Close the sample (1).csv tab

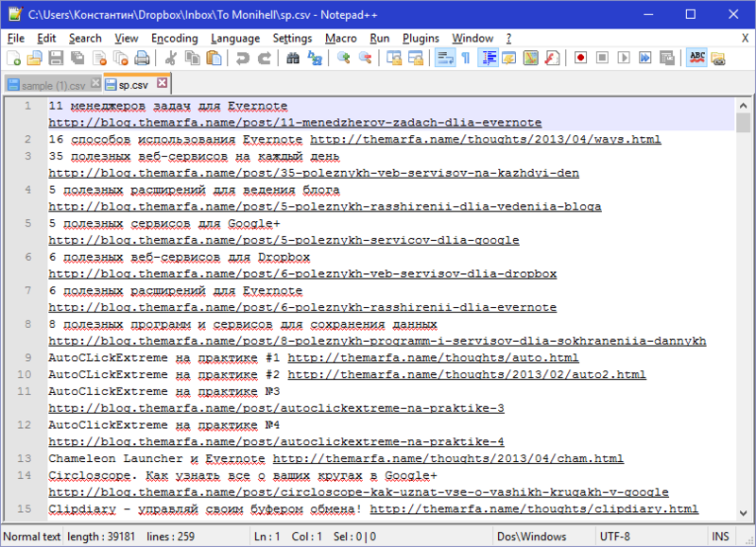tap(95, 83)
